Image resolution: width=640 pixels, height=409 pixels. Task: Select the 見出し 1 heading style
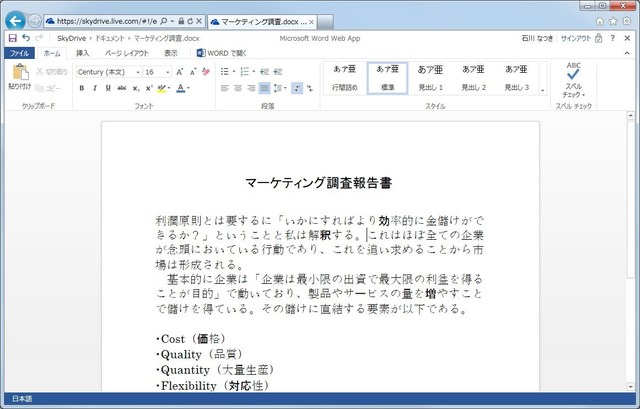[429, 78]
